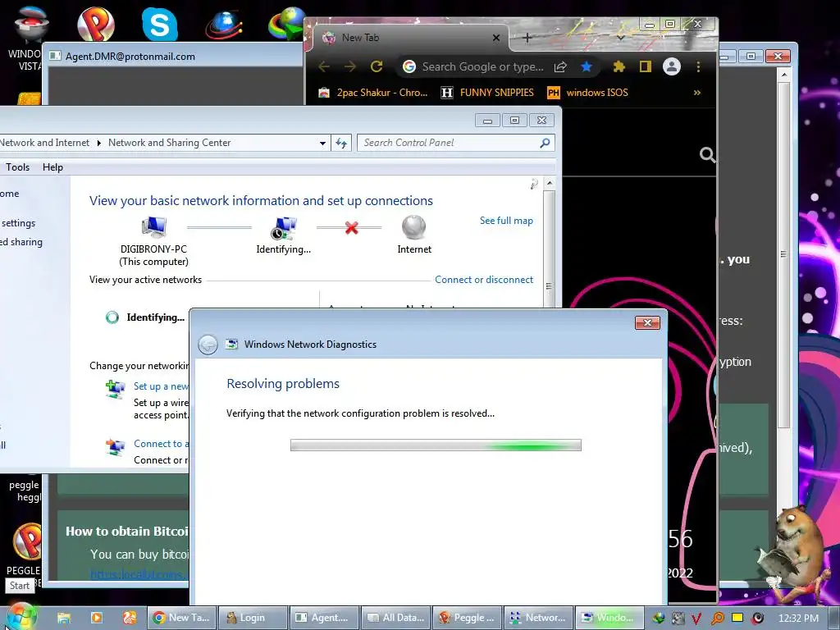The width and height of the screenshot is (840, 630).
Task: Click Control Panel scrollbar up arrow
Action: (x=549, y=183)
